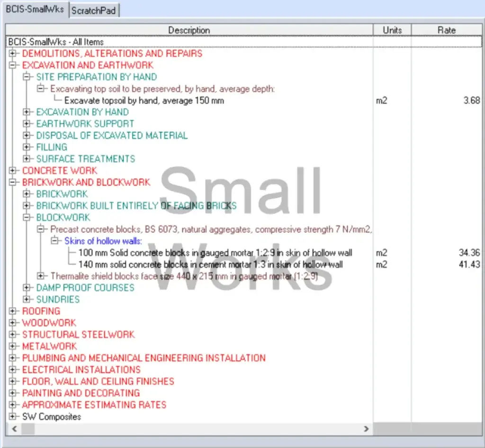
Task: Expand EARTHWORK SUPPORT node
Action: coord(27,124)
